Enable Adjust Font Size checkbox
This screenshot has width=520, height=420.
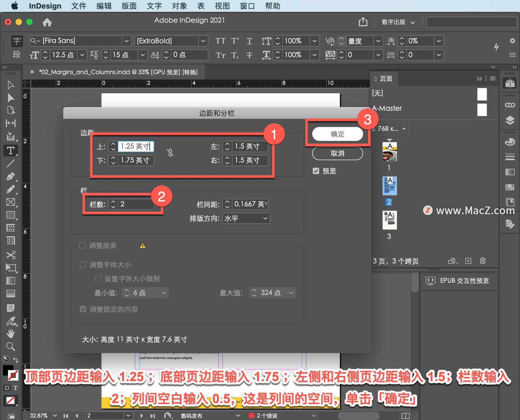[83, 265]
